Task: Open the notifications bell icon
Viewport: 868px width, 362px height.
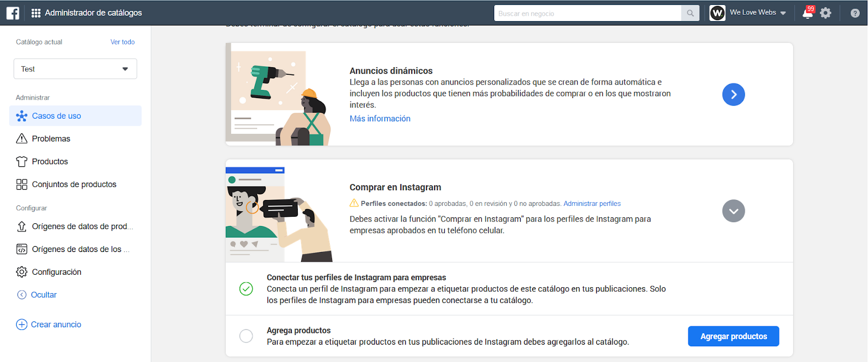Action: click(808, 13)
